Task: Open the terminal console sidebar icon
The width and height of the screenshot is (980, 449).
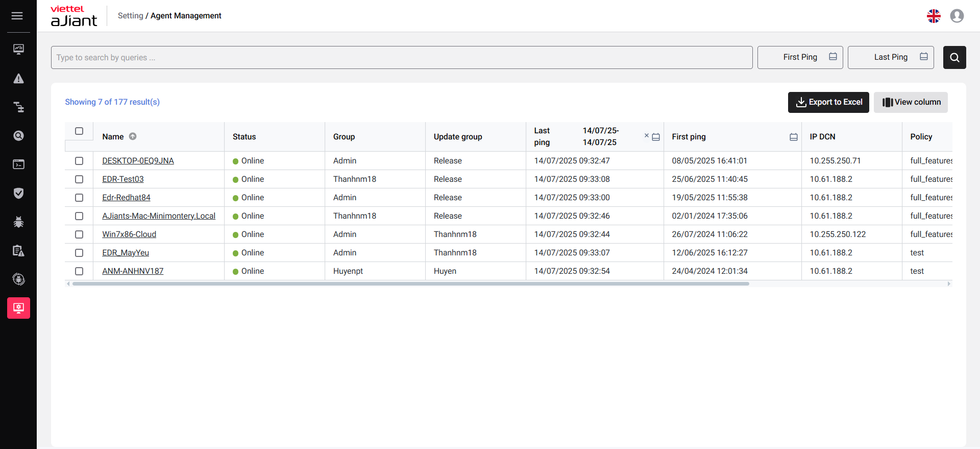Action: click(x=18, y=164)
